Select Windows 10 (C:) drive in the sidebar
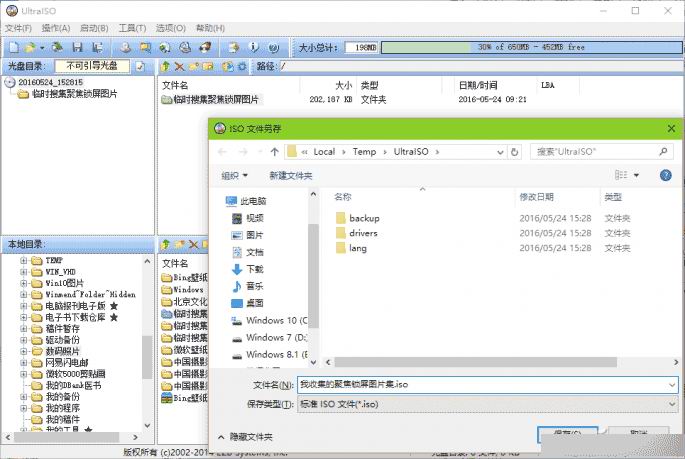 pos(269,320)
